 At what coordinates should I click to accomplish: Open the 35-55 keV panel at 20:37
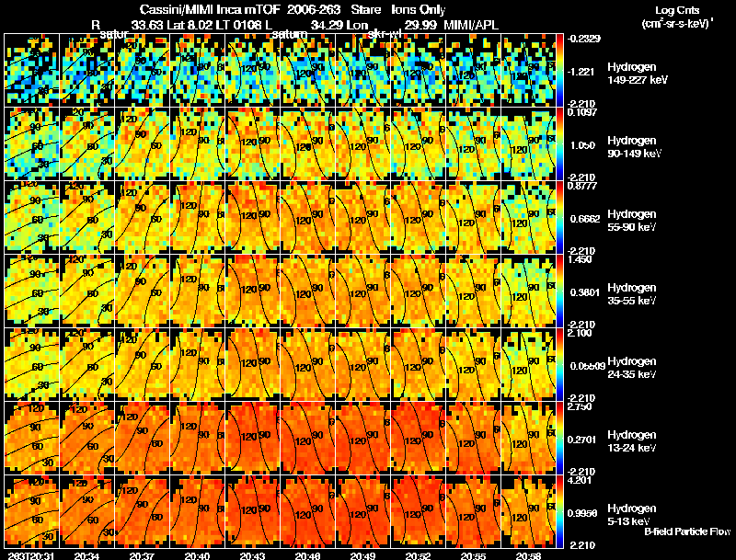point(143,291)
